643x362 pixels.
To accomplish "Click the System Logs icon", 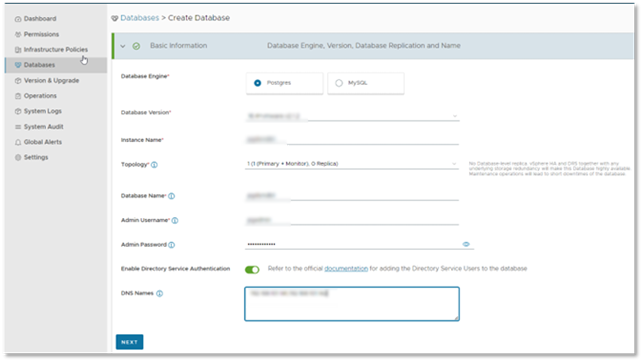I will [18, 112].
